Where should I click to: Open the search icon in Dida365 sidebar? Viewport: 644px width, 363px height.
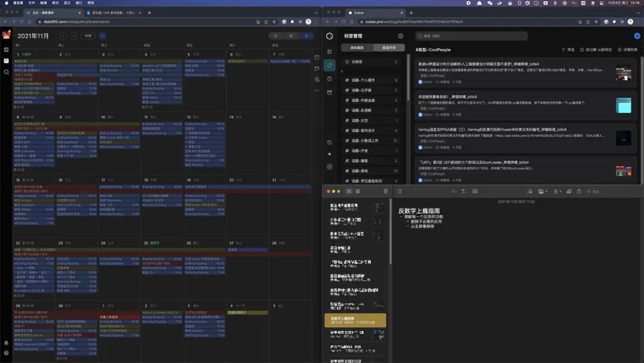[6, 72]
